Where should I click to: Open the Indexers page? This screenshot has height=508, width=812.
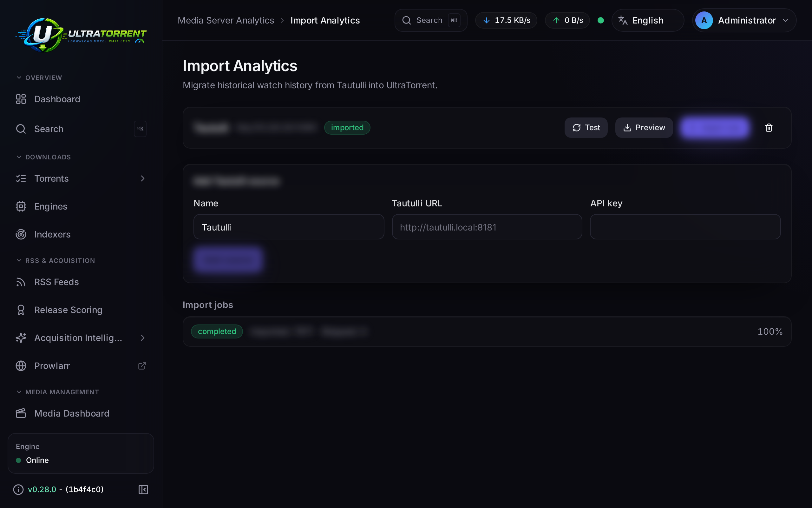pos(81,234)
